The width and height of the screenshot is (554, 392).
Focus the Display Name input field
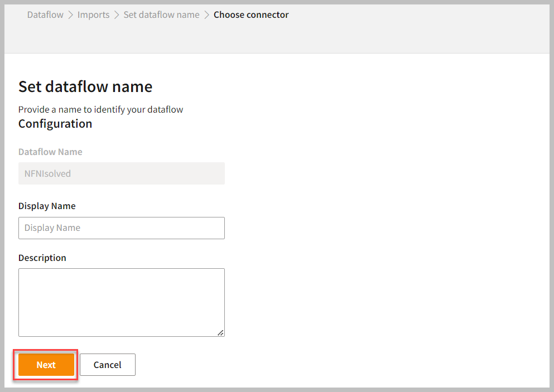(122, 228)
